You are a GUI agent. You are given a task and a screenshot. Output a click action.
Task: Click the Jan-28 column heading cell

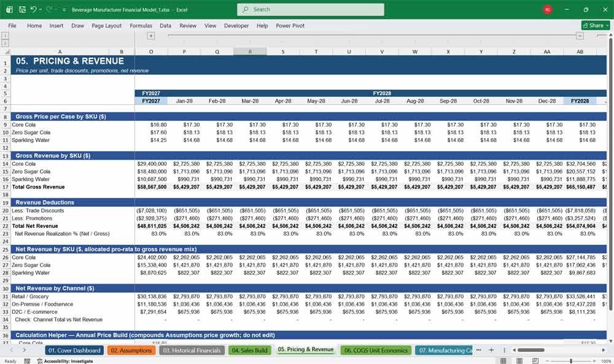(184, 101)
